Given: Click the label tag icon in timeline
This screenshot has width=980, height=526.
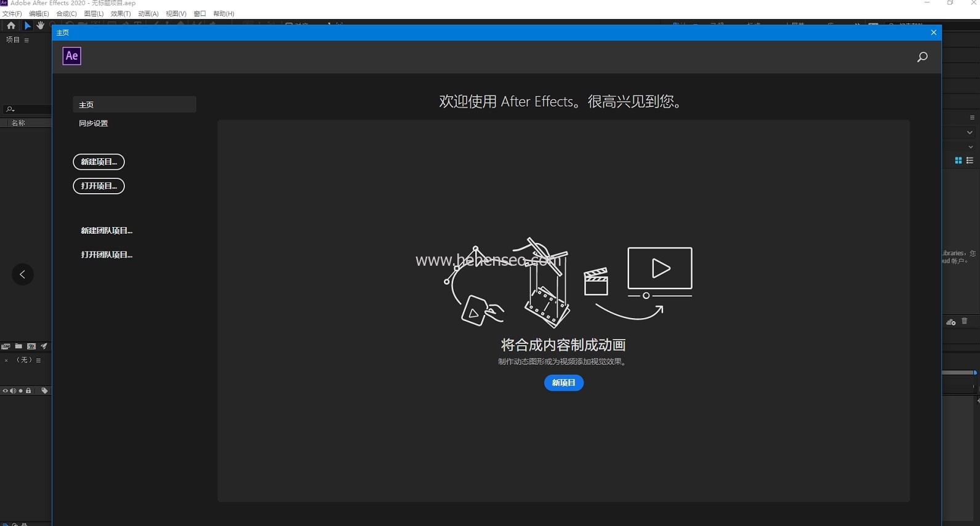Looking at the screenshot, I should (44, 391).
